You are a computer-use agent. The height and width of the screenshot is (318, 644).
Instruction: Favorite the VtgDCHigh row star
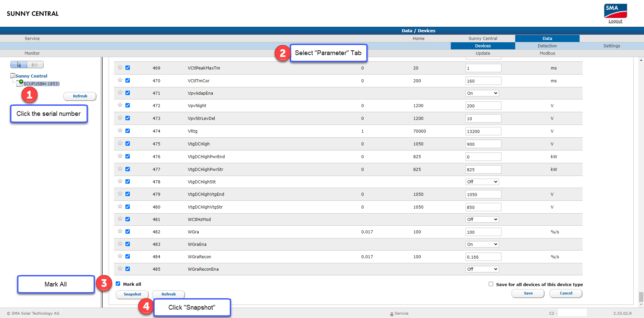click(120, 143)
